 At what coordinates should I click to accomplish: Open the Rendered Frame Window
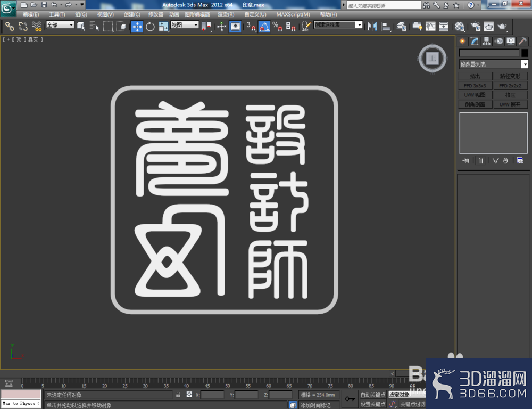488,26
